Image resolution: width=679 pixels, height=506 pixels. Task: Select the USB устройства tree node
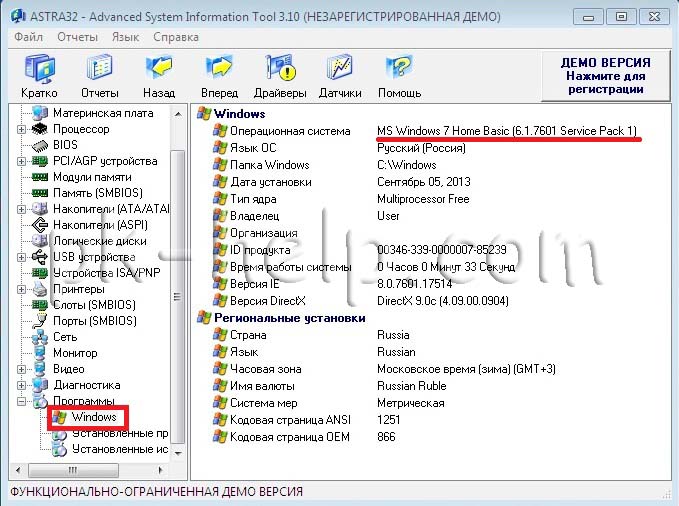pos(94,257)
